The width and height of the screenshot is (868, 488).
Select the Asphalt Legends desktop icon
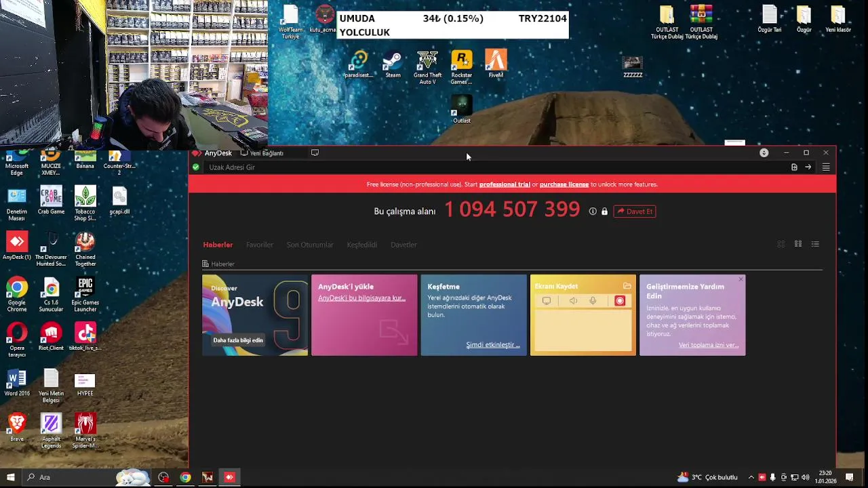point(51,431)
